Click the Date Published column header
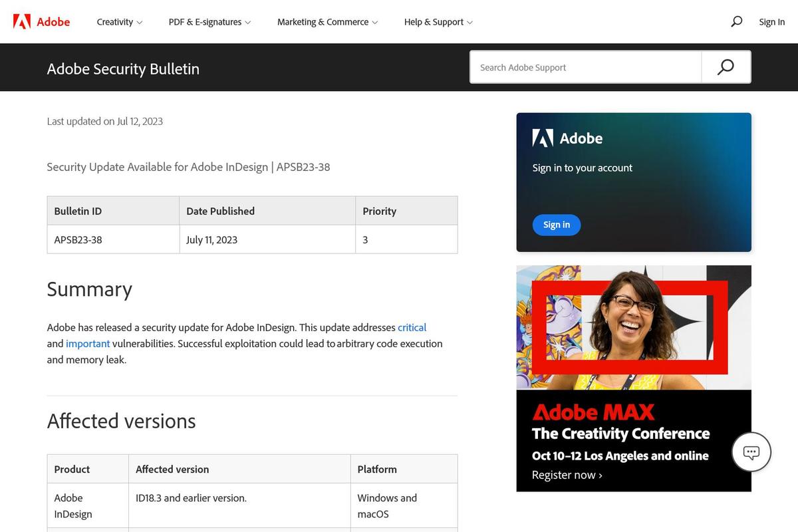The image size is (798, 532). pyautogui.click(x=267, y=211)
